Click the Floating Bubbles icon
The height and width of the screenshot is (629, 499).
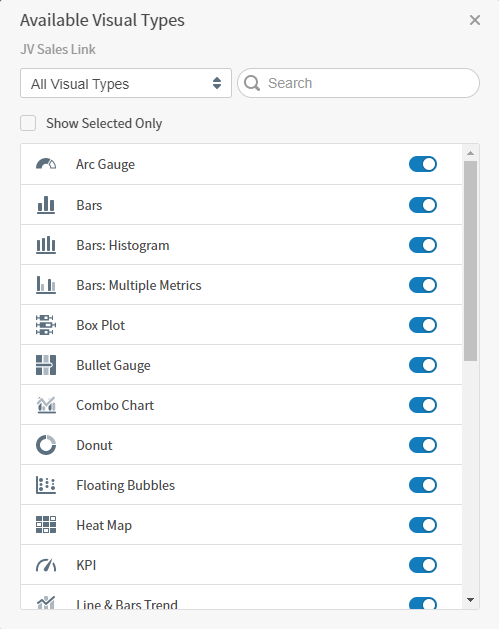46,485
